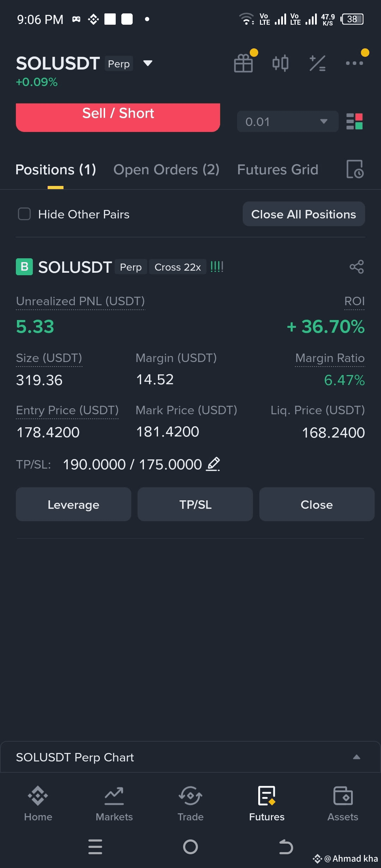Expand the SOLUSDT pair selector arrow
381x868 pixels.
pos(148,64)
